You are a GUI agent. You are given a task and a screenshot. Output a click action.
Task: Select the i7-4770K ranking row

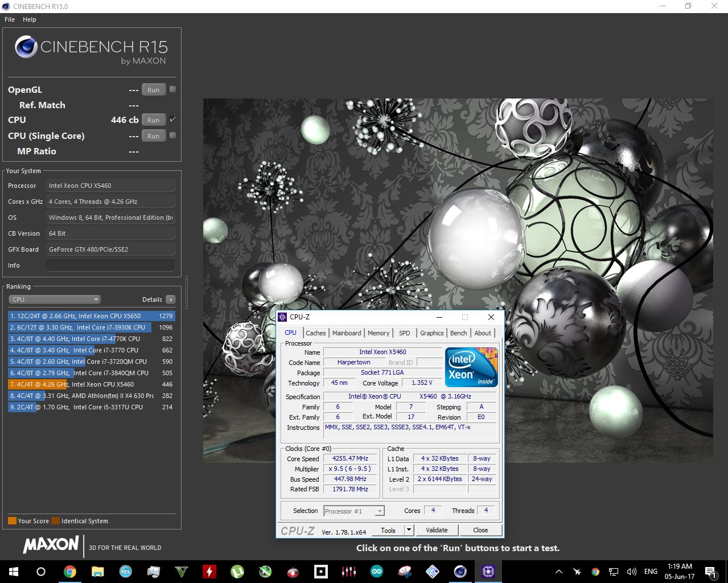coord(91,339)
